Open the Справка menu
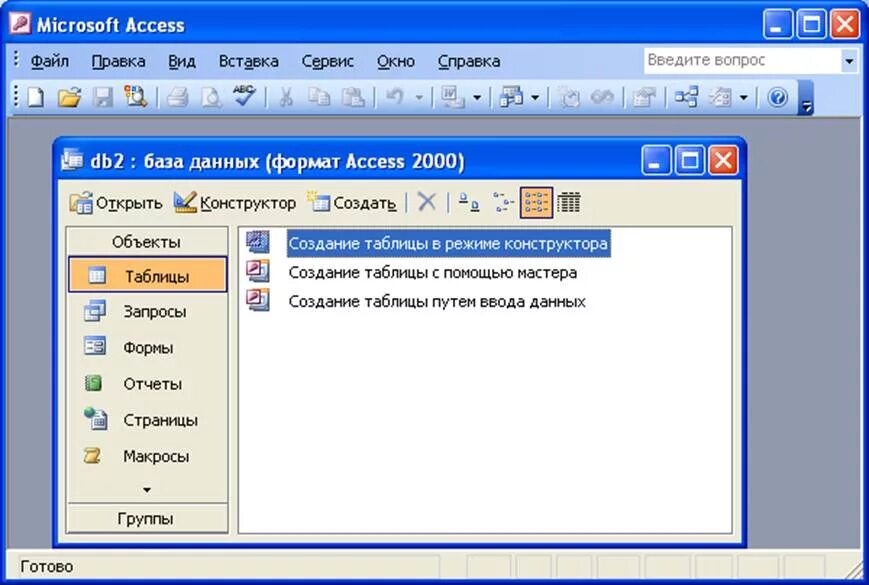The height and width of the screenshot is (585, 869). [x=469, y=61]
